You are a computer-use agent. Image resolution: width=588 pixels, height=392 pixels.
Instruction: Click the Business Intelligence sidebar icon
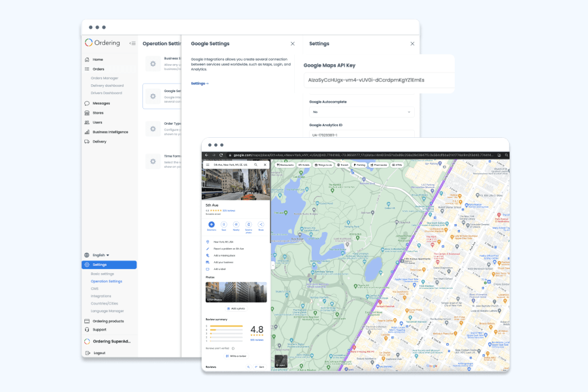click(87, 131)
